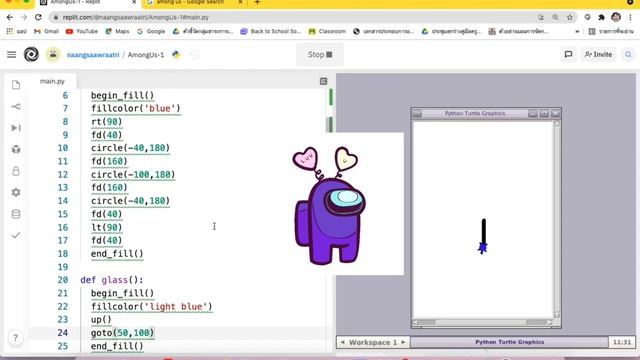Open the user avatar next to naangsaawraatri
This screenshot has height=360, width=640.
coord(53,54)
